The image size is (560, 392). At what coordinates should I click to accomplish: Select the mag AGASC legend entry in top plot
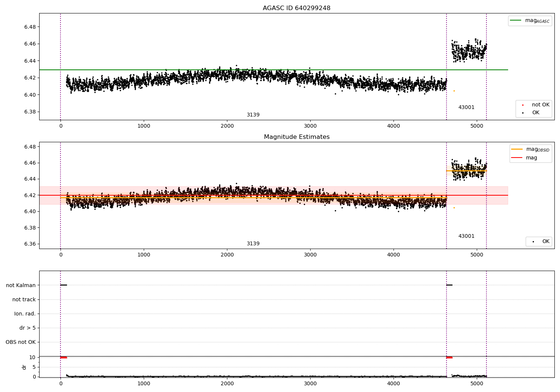pos(537,21)
